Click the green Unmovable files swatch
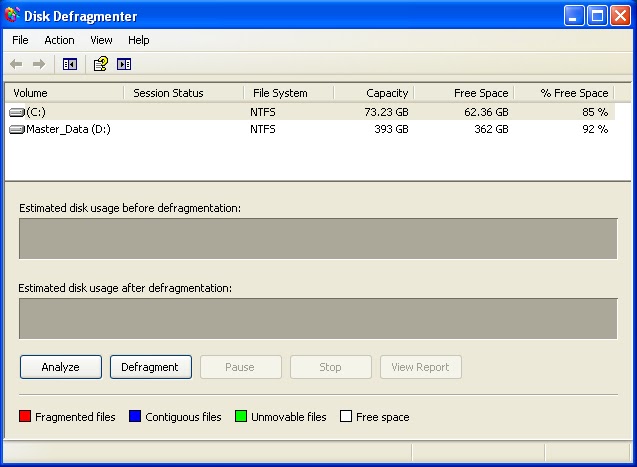 click(241, 416)
